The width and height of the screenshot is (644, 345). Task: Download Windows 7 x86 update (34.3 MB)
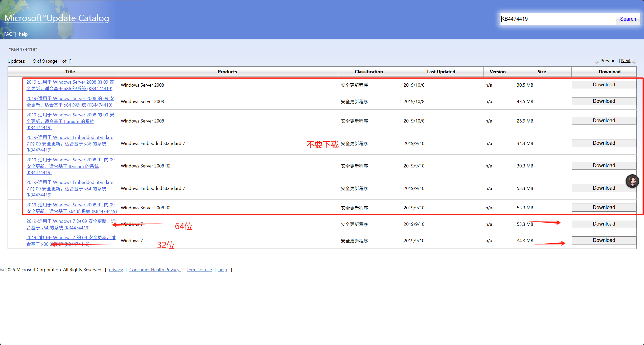[x=604, y=240]
